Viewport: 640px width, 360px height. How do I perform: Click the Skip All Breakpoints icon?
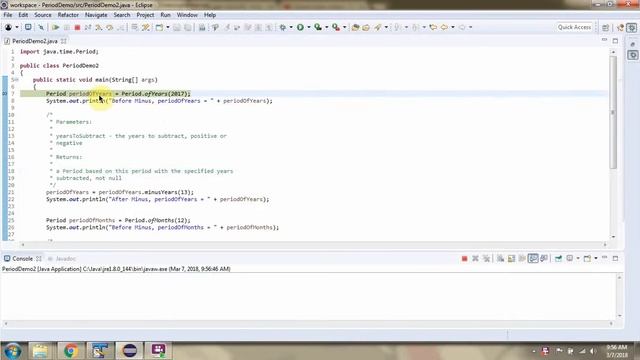(x=41, y=27)
